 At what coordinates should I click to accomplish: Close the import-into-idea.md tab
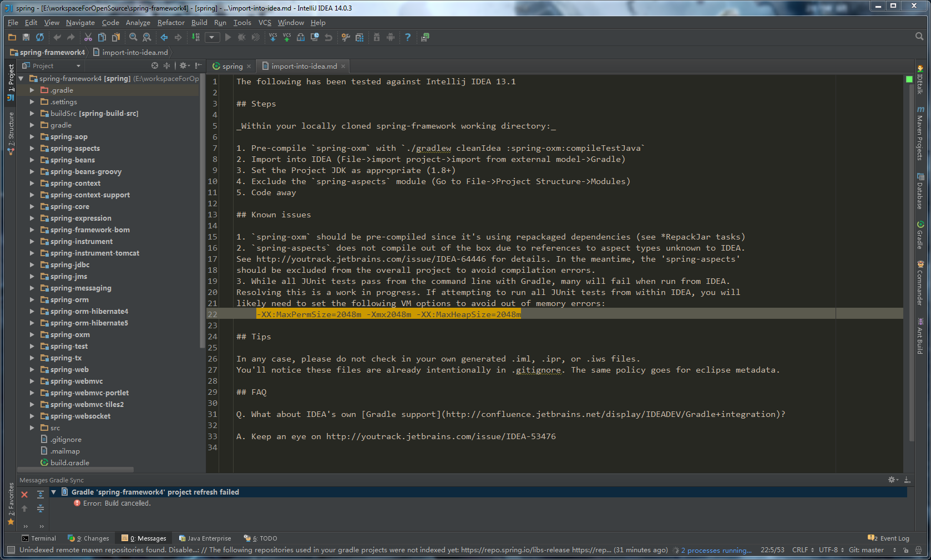(343, 67)
